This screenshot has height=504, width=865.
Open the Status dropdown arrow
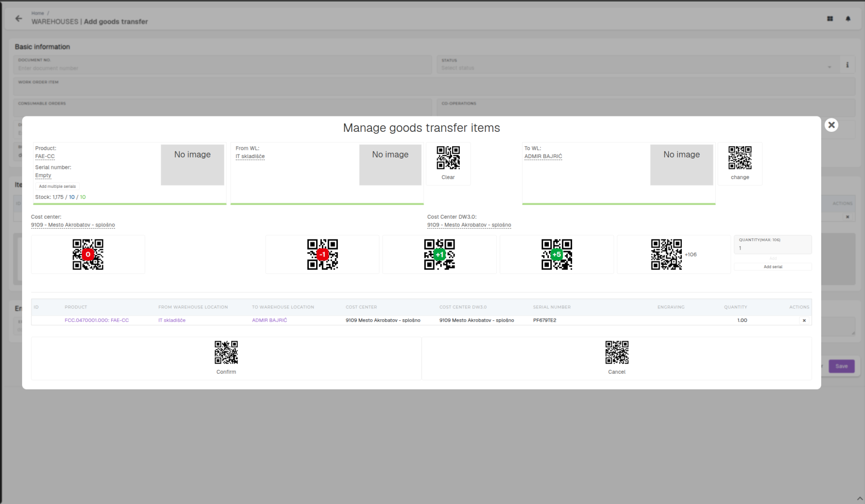[829, 67]
